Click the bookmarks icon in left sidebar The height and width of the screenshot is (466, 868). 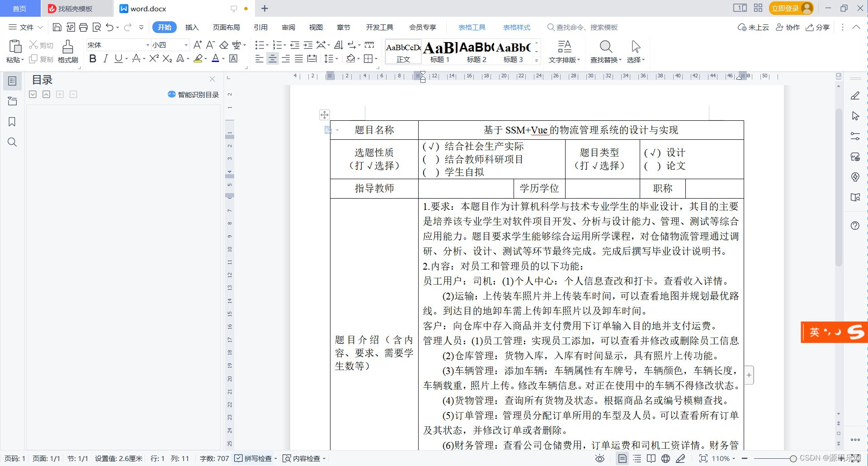12,122
